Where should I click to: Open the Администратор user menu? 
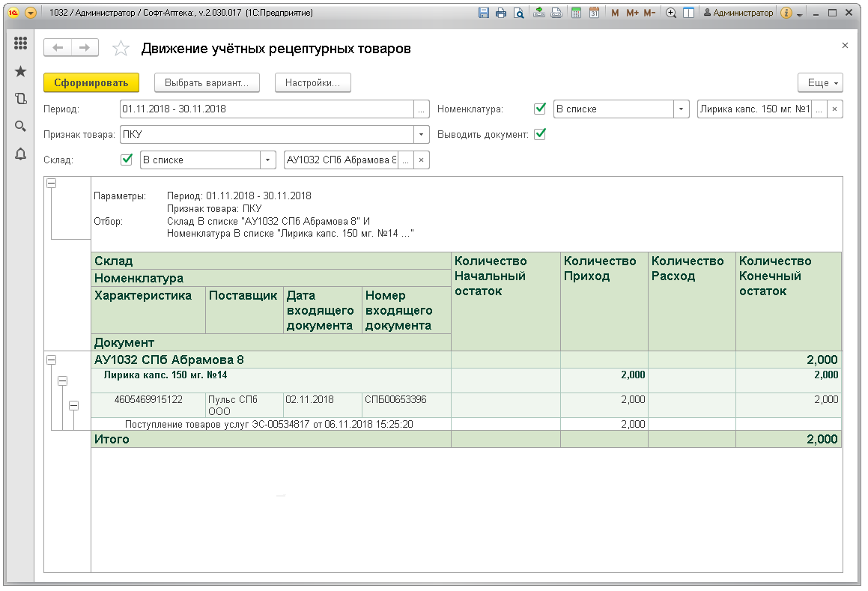coord(738,13)
